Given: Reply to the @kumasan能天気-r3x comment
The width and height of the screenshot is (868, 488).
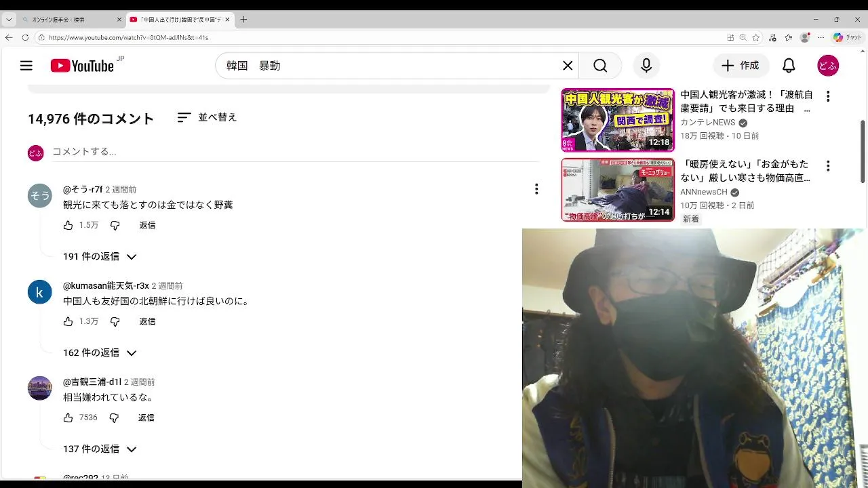Looking at the screenshot, I should pos(147,321).
